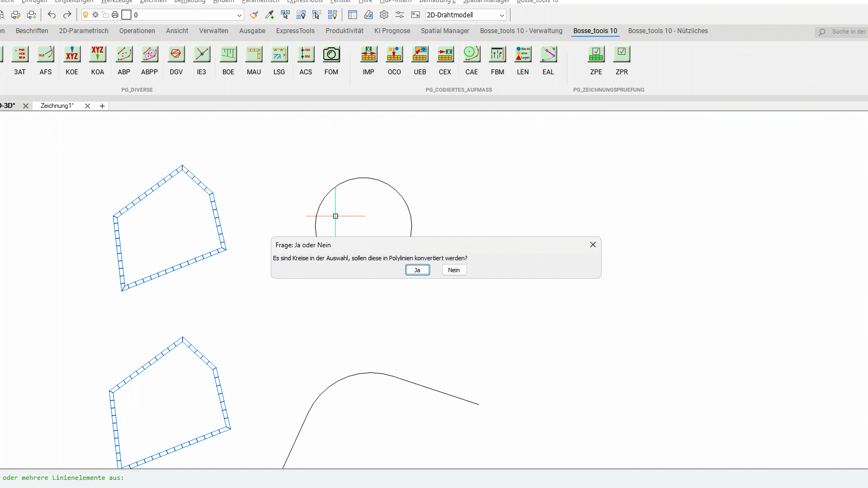Run the KOE XYZ coordinate tool

tap(72, 54)
